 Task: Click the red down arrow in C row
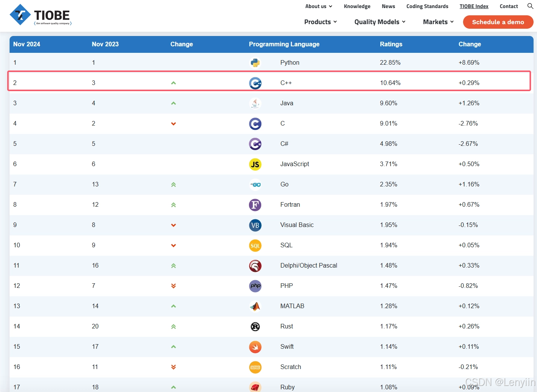pos(174,124)
